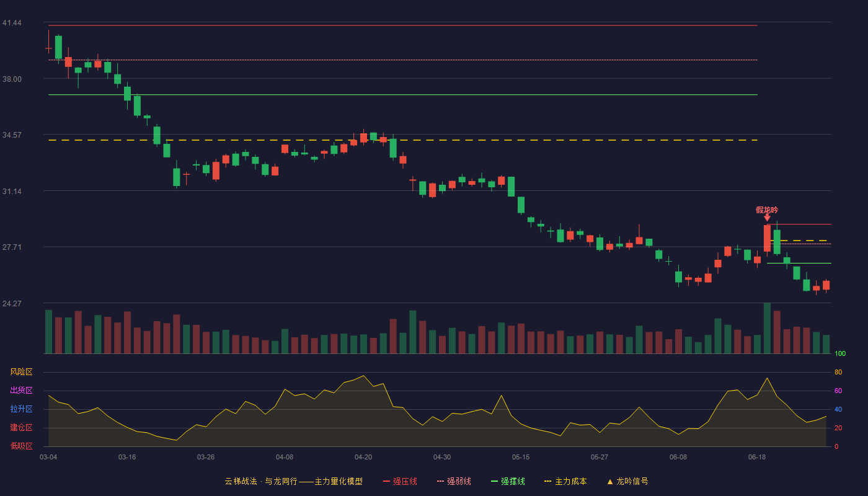Click the 41.44 price axis label
The height and width of the screenshot is (496, 868).
pyautogui.click(x=12, y=23)
